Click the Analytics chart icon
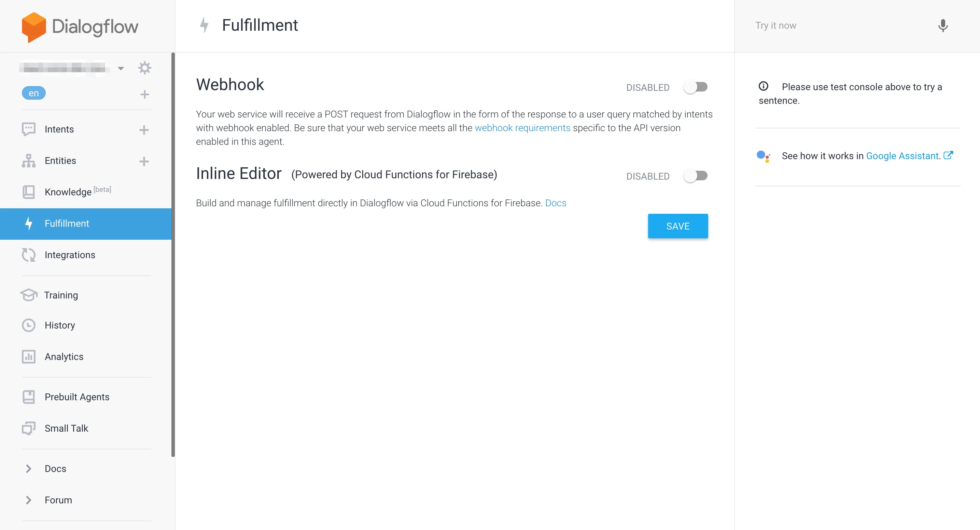Screen dimensions: 980x530 [29, 357]
